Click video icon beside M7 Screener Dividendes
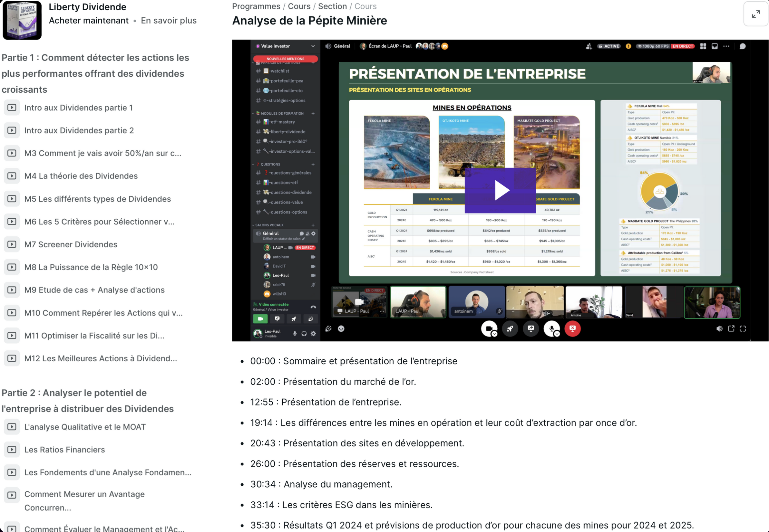This screenshot has width=769, height=532. [12, 244]
